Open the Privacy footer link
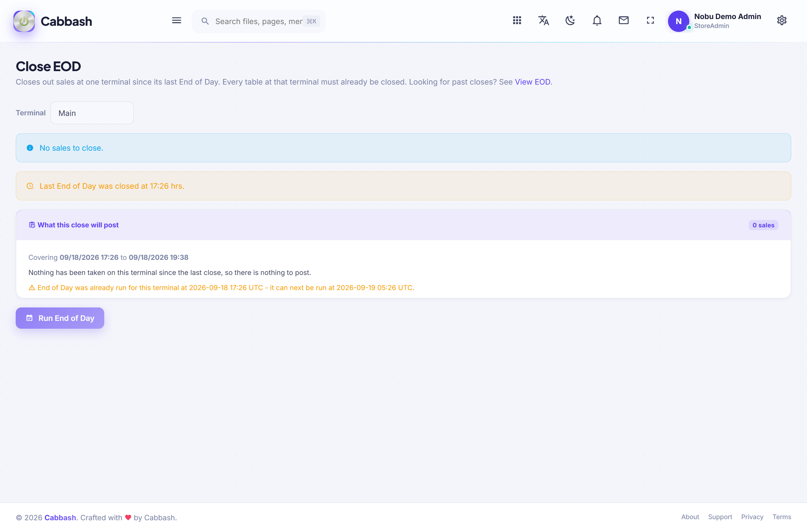The image size is (807, 532). 752,517
